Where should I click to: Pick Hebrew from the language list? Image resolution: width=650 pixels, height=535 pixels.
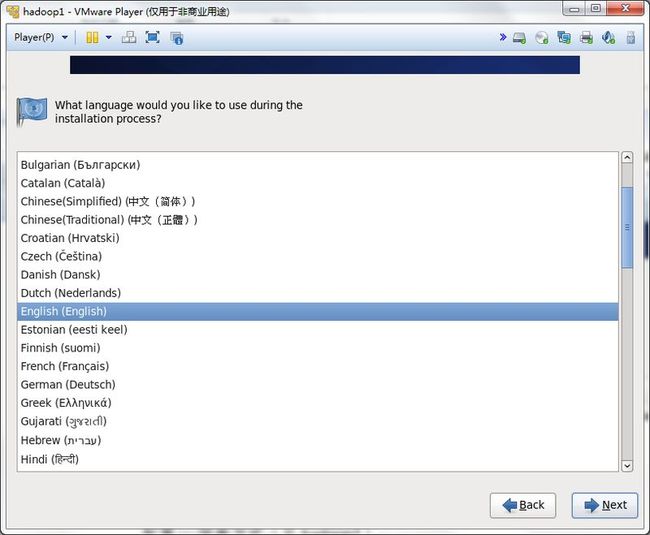click(x=318, y=440)
